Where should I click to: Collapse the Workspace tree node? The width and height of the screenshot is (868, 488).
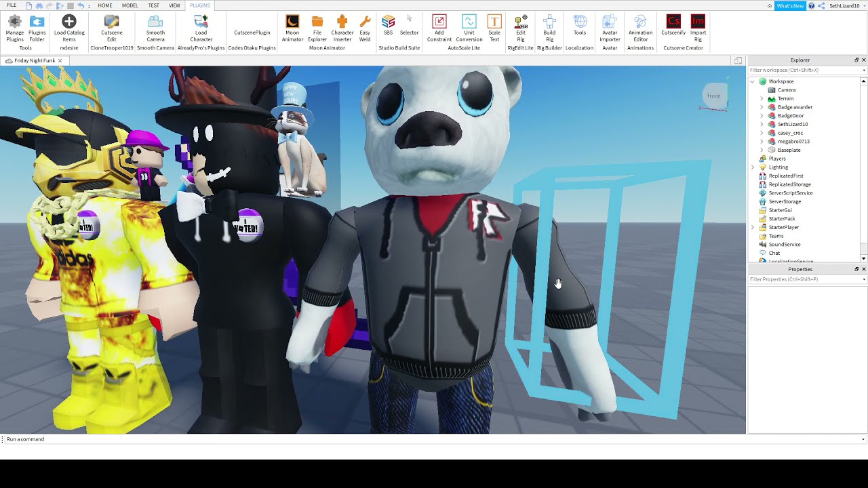click(x=753, y=81)
